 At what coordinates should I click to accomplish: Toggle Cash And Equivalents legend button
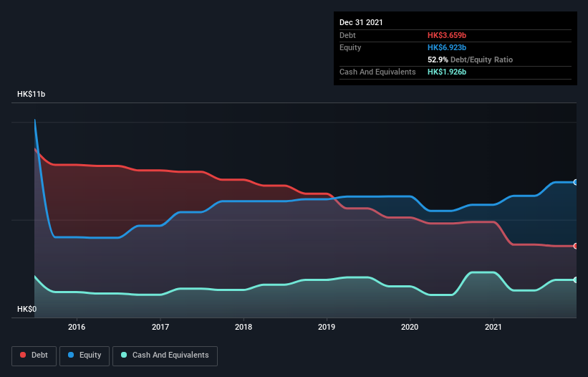tap(165, 355)
